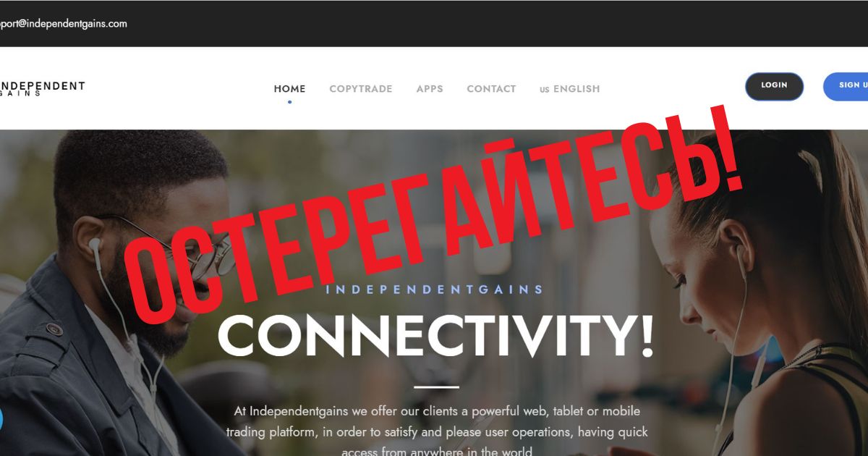
Task: Click the CONNECTIVITY! headline
Action: 436,335
